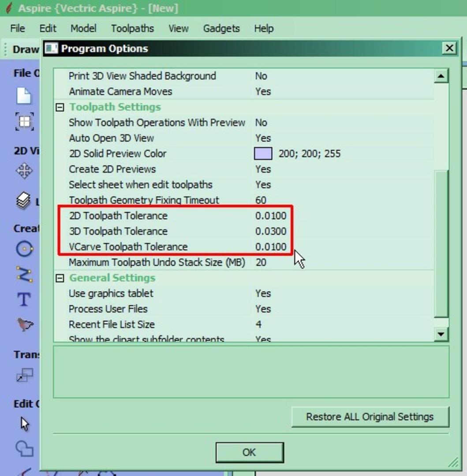This screenshot has width=467, height=476.
Task: Toggle Show Toolpath Operations With Preview value
Action: (261, 123)
